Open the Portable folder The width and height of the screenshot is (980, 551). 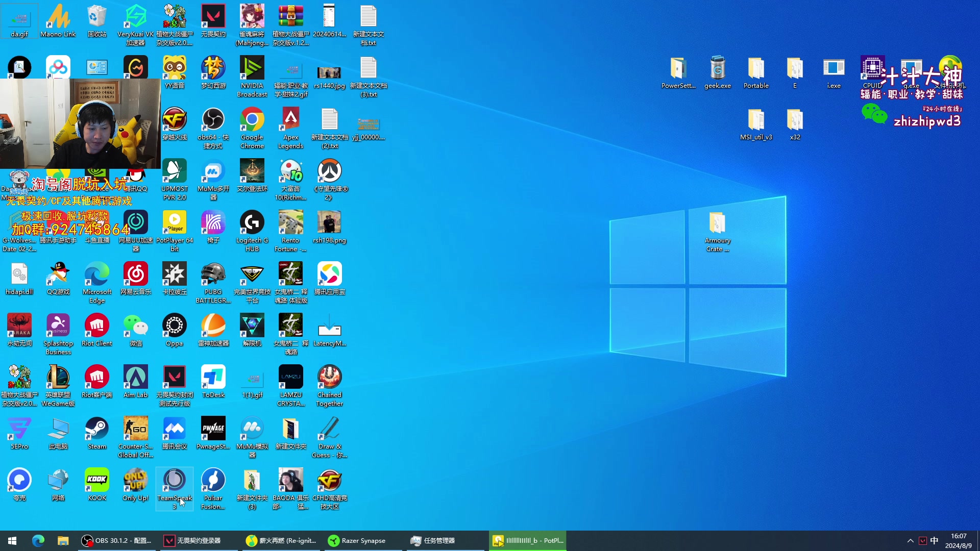tap(756, 72)
